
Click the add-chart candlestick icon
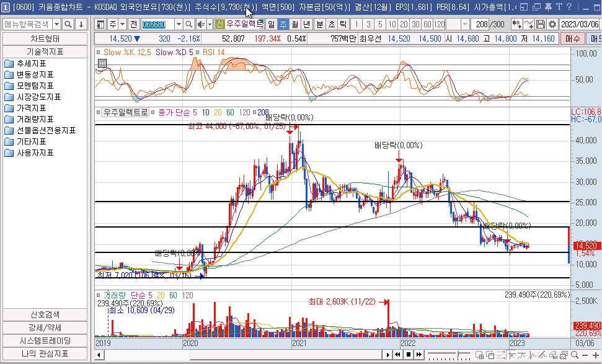(x=516, y=25)
